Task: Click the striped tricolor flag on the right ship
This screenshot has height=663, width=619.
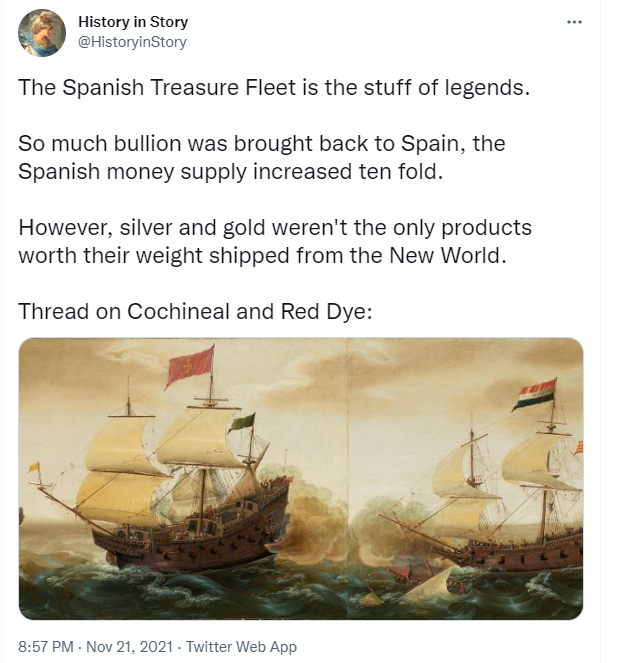Action: click(534, 394)
